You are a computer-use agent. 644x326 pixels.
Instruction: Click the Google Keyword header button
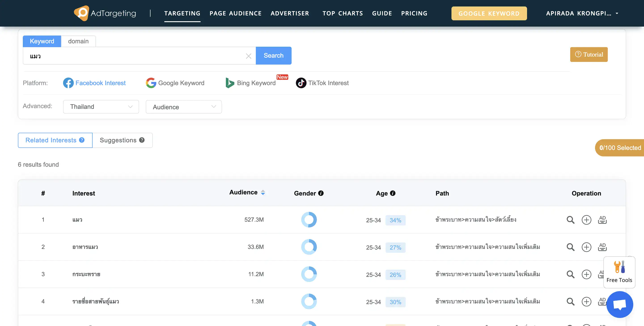click(489, 13)
